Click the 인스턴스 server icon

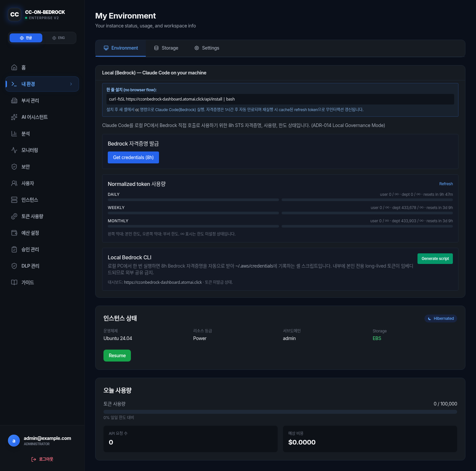[x=14, y=200]
